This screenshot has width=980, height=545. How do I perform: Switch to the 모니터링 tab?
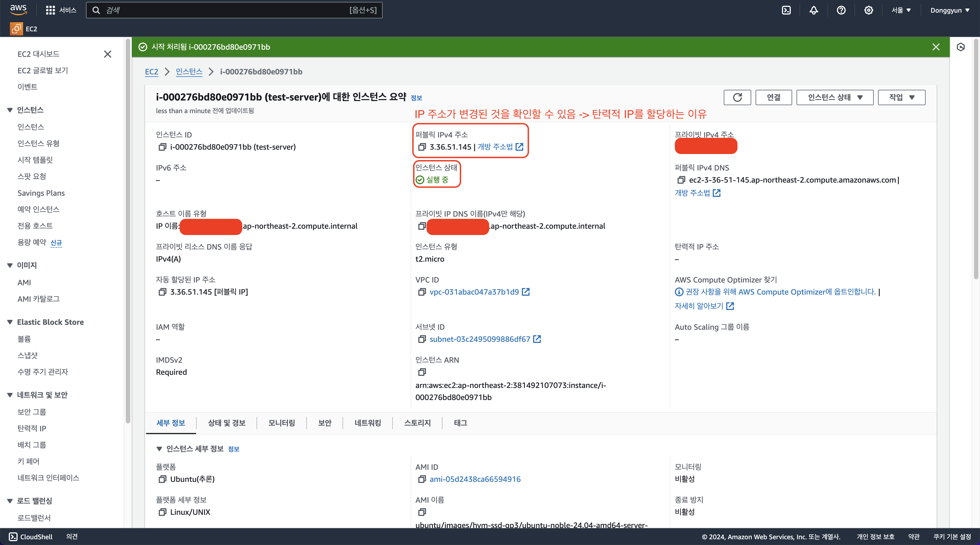[282, 423]
